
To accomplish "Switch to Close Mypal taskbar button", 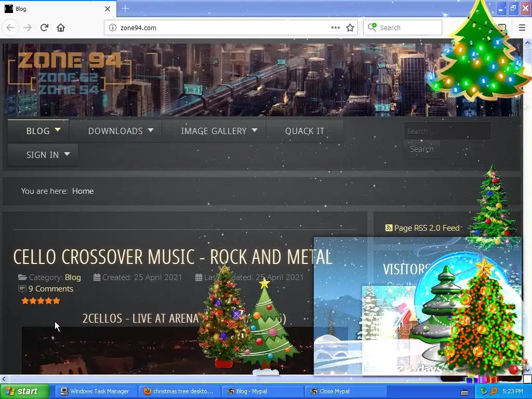I will coord(345,392).
